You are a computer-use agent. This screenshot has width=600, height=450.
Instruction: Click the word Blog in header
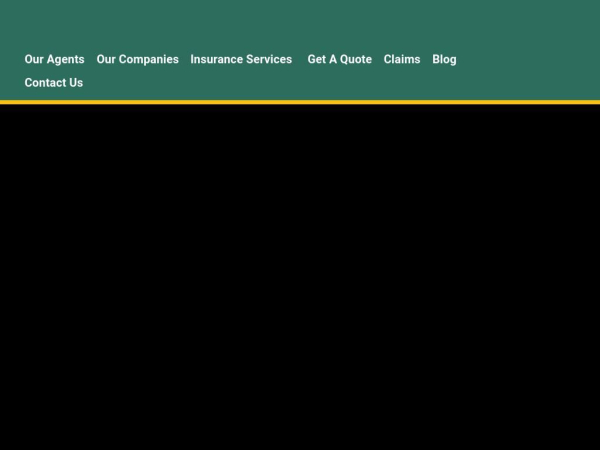coord(444,59)
